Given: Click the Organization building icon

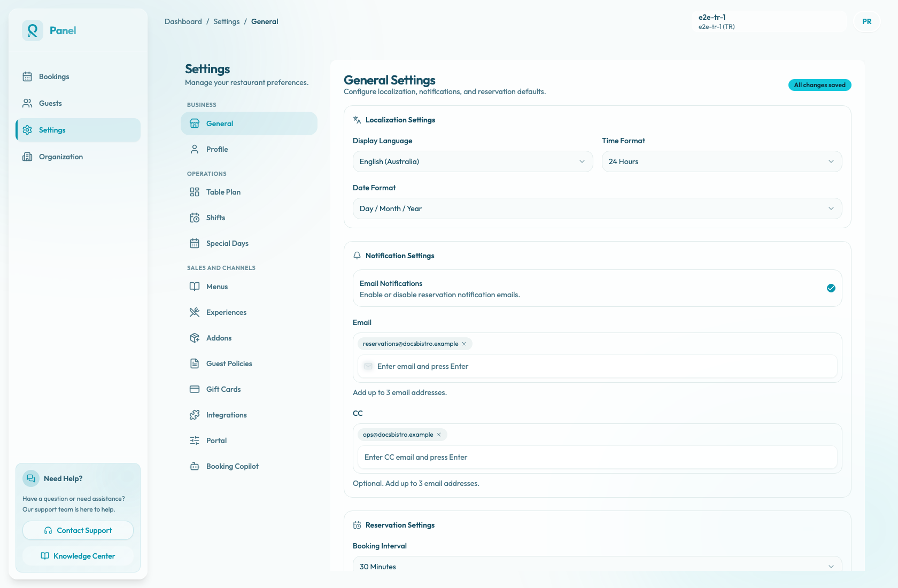Looking at the screenshot, I should (27, 157).
